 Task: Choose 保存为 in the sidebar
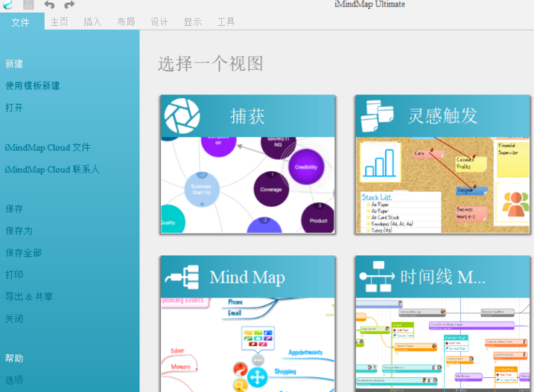[19, 231]
